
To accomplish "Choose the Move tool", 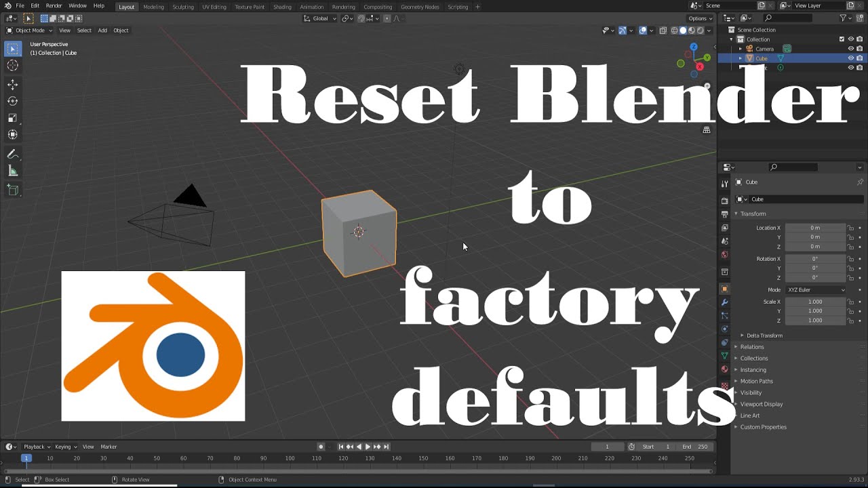I will 12,84.
